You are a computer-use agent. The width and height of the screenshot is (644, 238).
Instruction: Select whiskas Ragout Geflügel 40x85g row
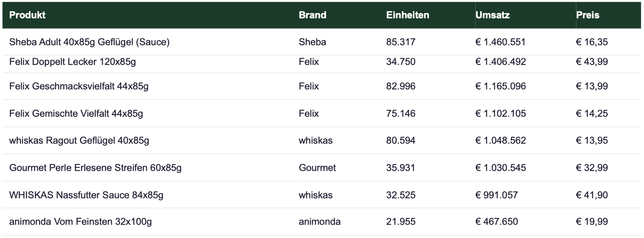[x=79, y=141]
